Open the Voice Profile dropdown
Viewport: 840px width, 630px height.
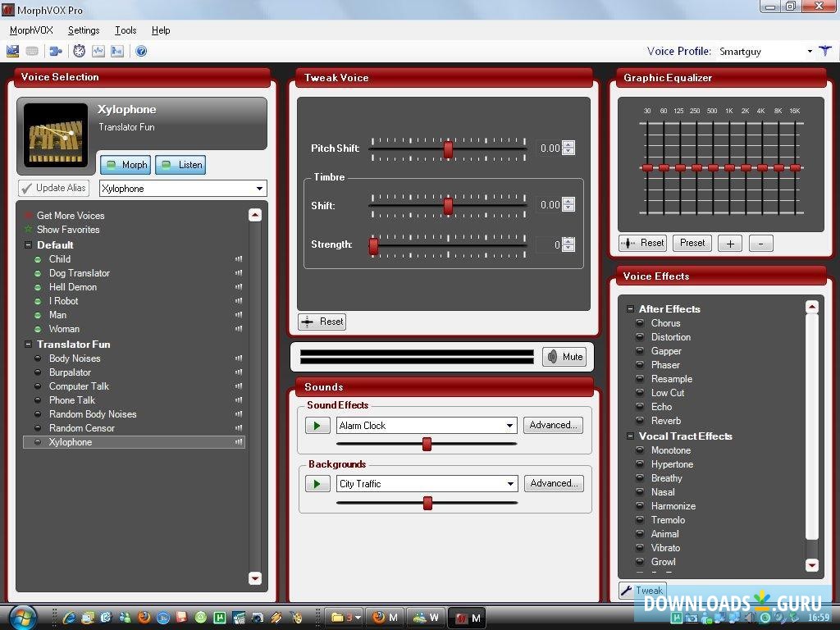tap(810, 52)
